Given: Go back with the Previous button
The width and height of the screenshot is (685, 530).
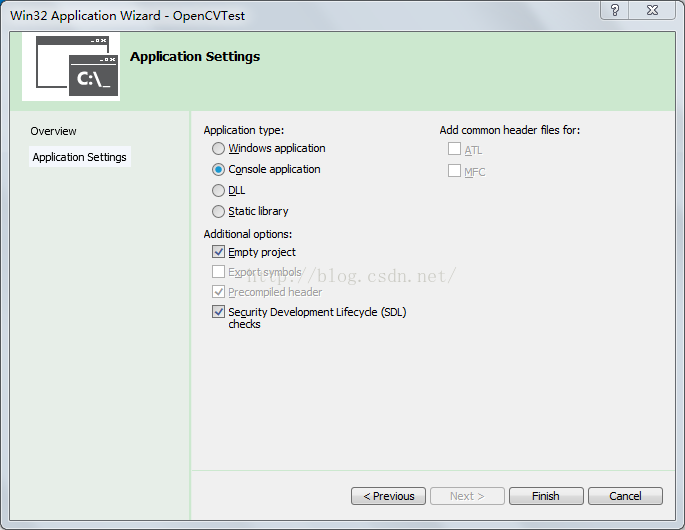Looking at the screenshot, I should click(x=388, y=496).
